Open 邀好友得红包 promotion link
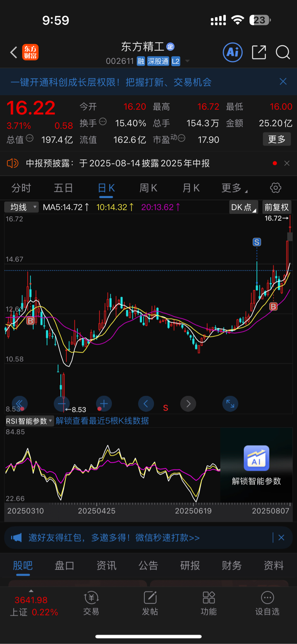The image size is (297, 644). click(x=114, y=538)
